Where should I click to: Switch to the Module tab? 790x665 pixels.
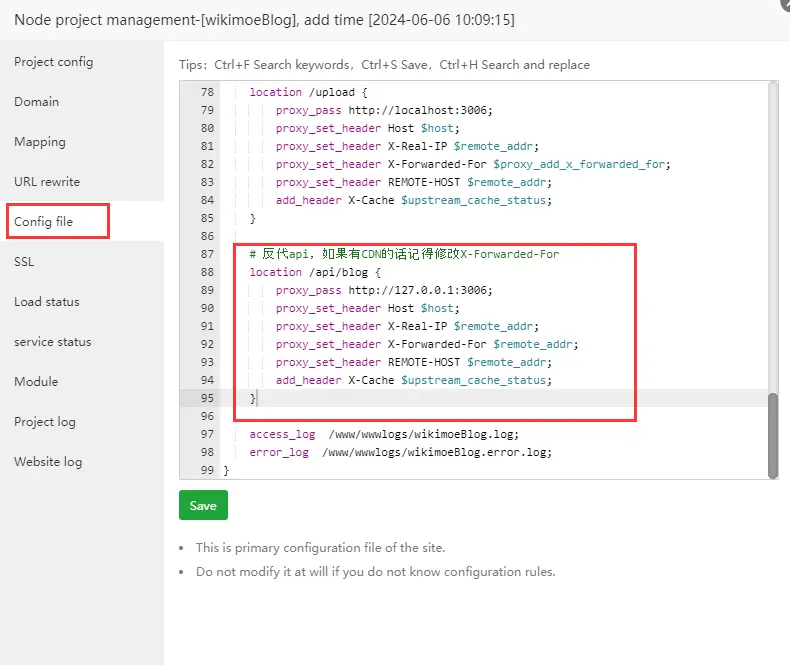36,382
